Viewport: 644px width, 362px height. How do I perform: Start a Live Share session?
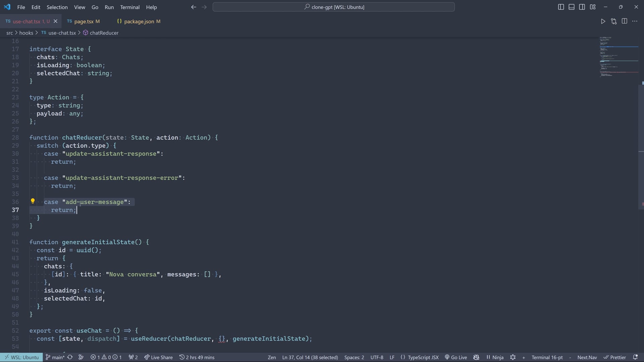click(x=158, y=357)
